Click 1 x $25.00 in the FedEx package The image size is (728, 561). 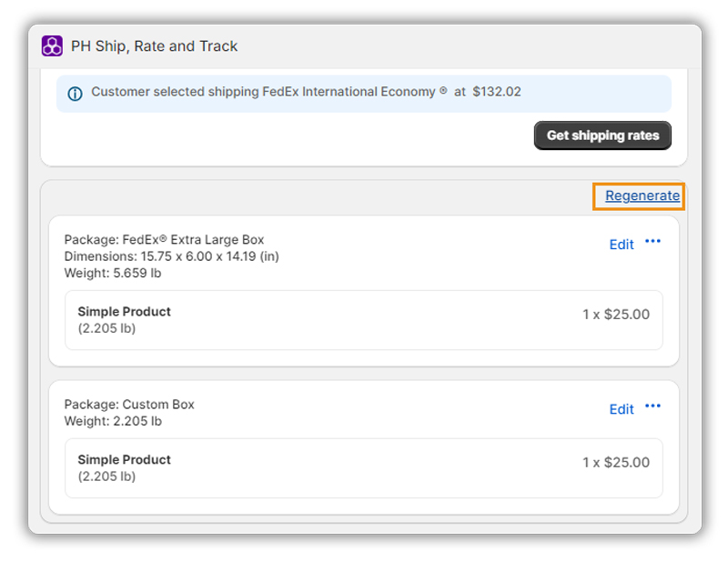(x=616, y=315)
